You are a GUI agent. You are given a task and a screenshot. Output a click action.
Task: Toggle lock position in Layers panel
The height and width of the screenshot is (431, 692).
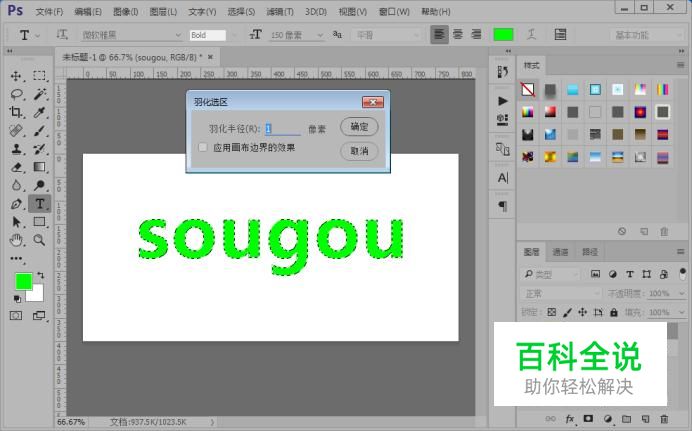point(583,312)
